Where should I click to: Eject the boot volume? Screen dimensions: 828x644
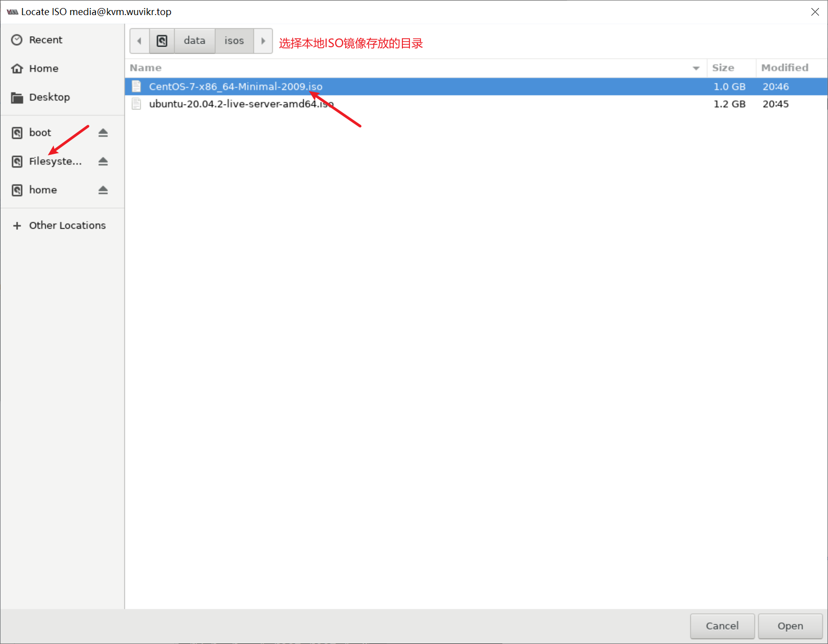click(103, 132)
